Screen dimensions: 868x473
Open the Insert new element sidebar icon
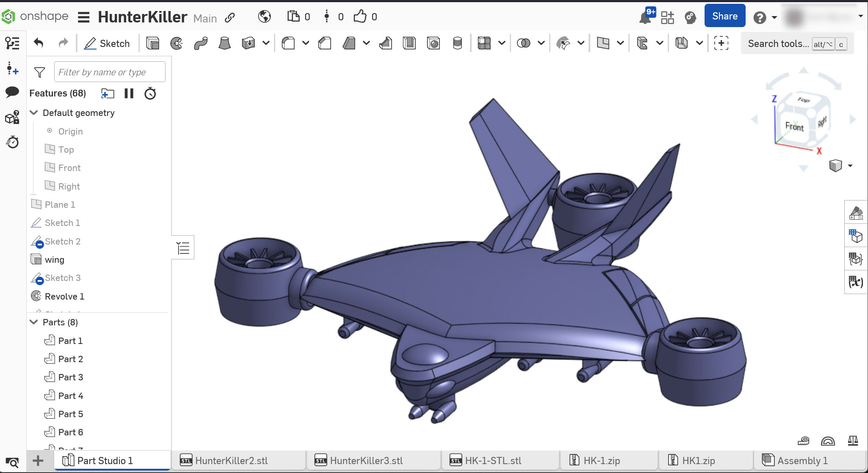pyautogui.click(x=12, y=69)
